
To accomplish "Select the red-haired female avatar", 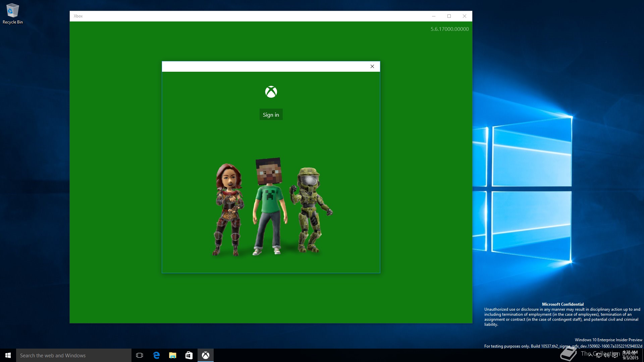I will pos(229,209).
